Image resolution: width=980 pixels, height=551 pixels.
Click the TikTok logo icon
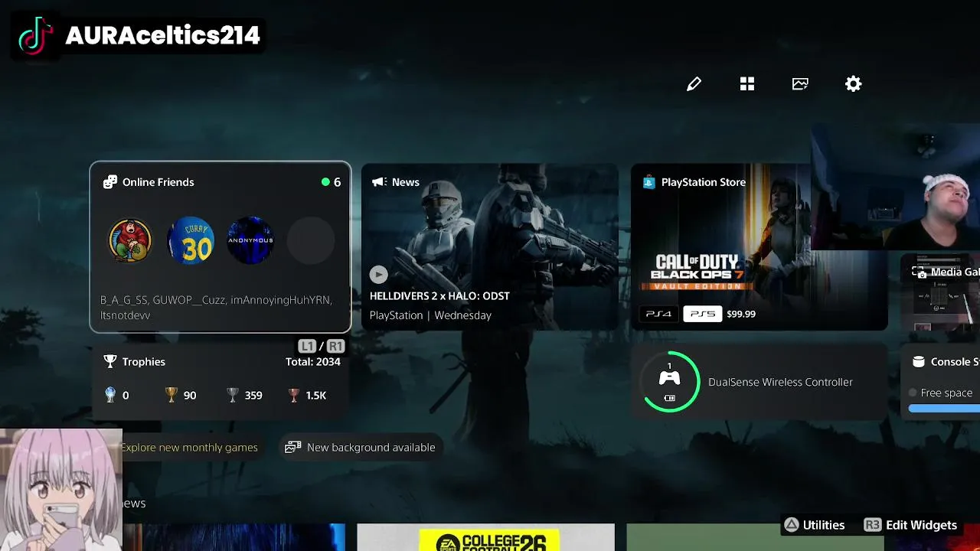(x=34, y=36)
